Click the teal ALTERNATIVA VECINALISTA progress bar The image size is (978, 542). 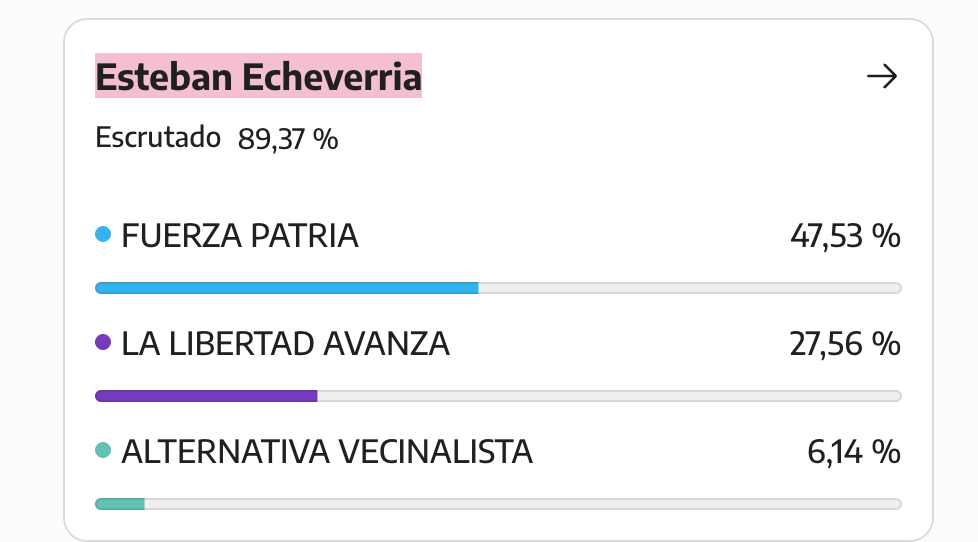pyautogui.click(x=120, y=504)
